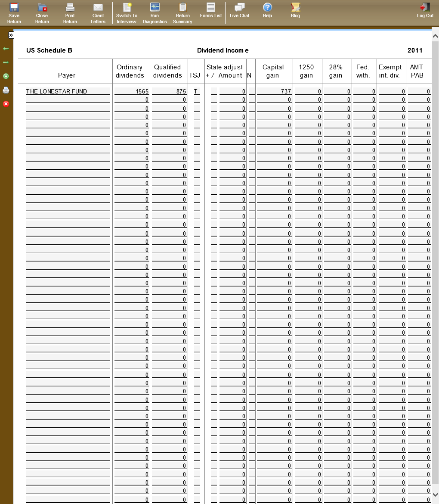
Task: Click the sidebar printer icon
Action: pyautogui.click(x=6, y=90)
